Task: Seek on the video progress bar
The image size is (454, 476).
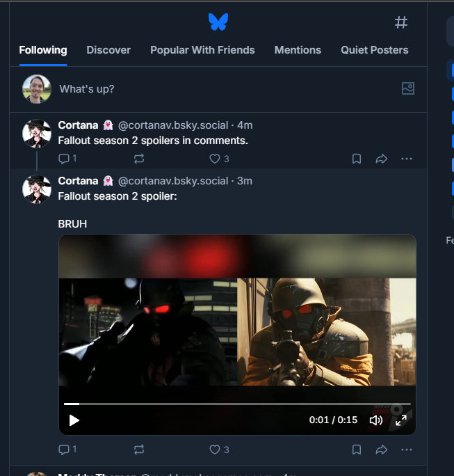Action: click(x=236, y=404)
